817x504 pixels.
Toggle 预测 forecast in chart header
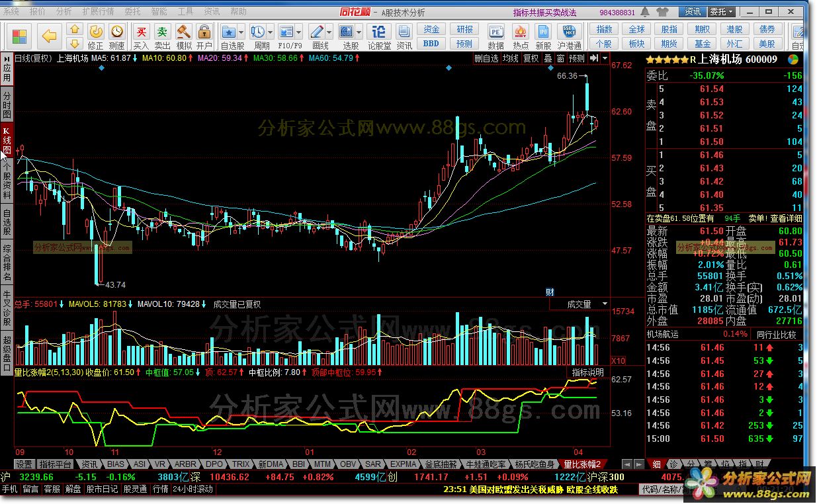(x=578, y=59)
